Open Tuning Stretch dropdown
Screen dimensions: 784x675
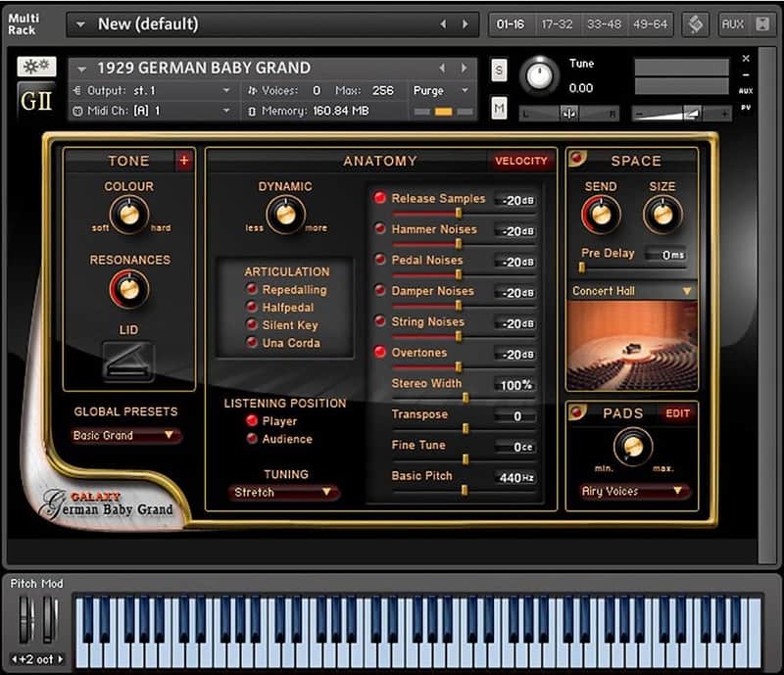(x=284, y=493)
